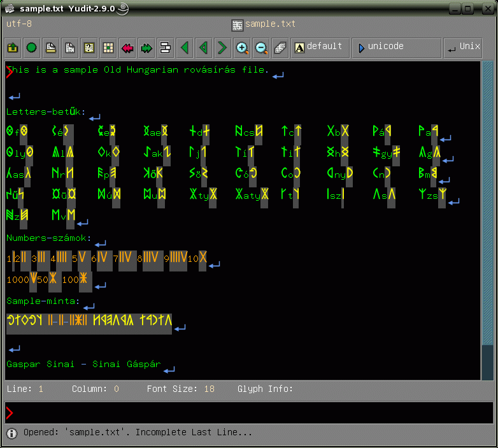Open the 'unicode' input method selector
The width and height of the screenshot is (498, 448).
(395, 48)
